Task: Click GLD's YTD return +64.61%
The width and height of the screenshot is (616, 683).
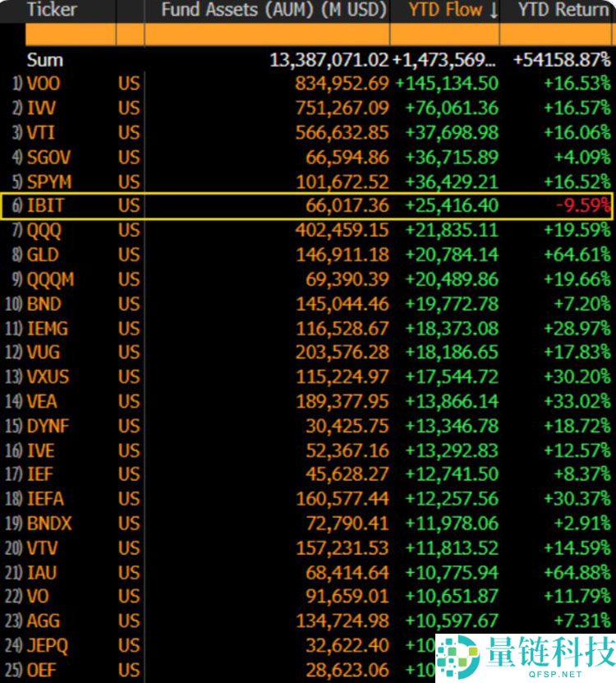Action: [x=577, y=255]
